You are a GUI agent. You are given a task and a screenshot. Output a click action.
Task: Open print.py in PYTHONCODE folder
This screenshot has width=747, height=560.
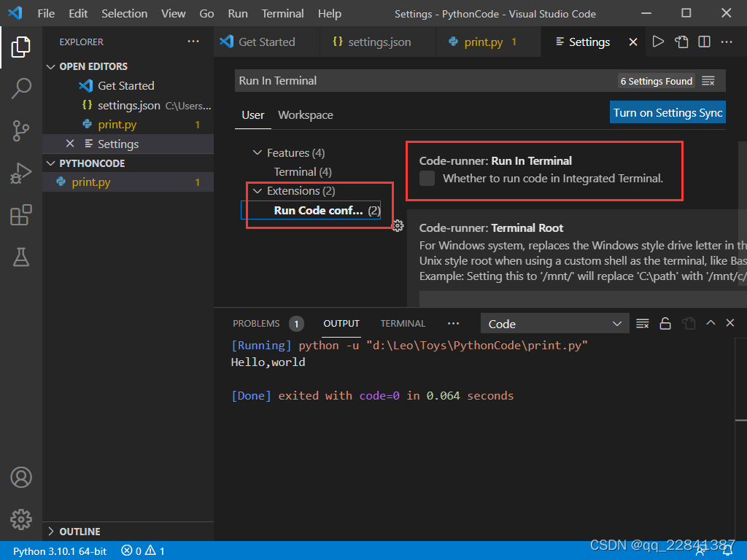pos(128,182)
